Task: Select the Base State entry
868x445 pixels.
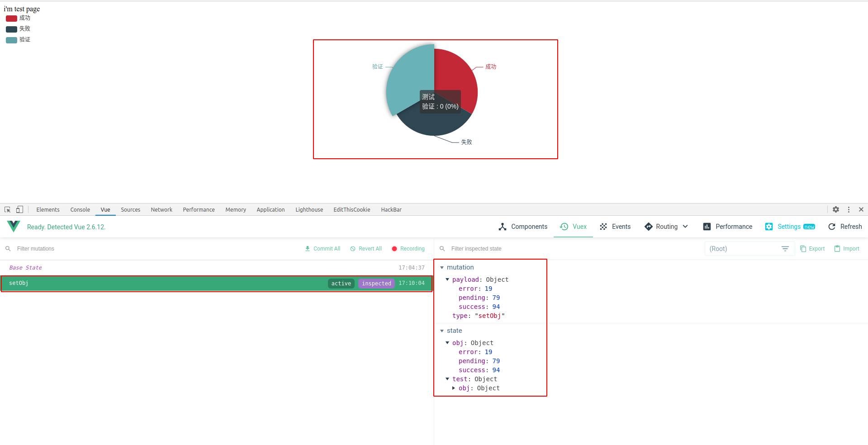Action: [217, 268]
